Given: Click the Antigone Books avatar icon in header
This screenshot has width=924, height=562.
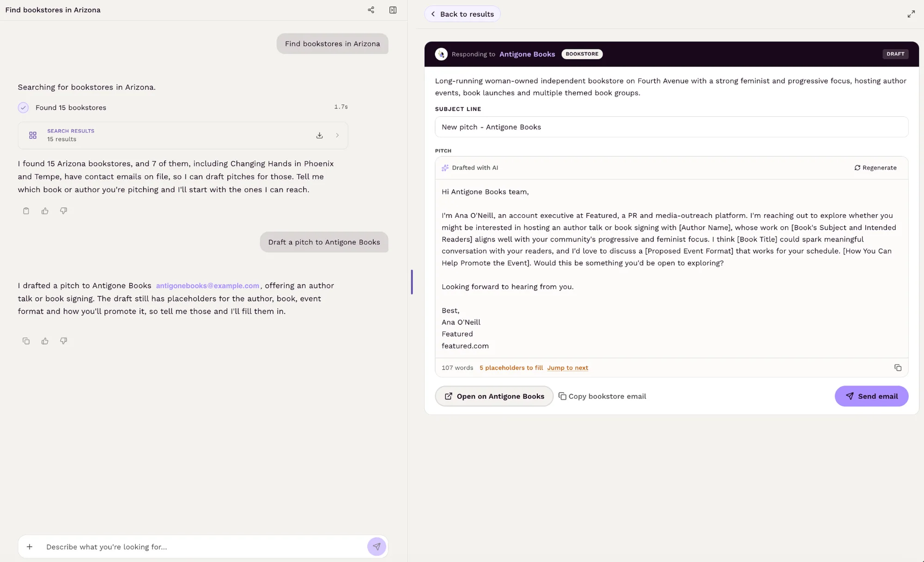Looking at the screenshot, I should (441, 54).
